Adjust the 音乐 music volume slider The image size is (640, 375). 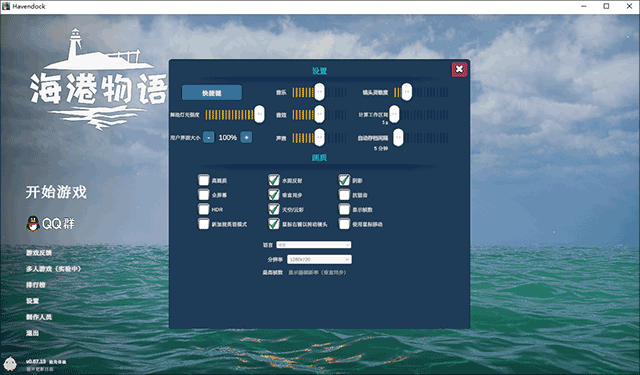(x=319, y=92)
